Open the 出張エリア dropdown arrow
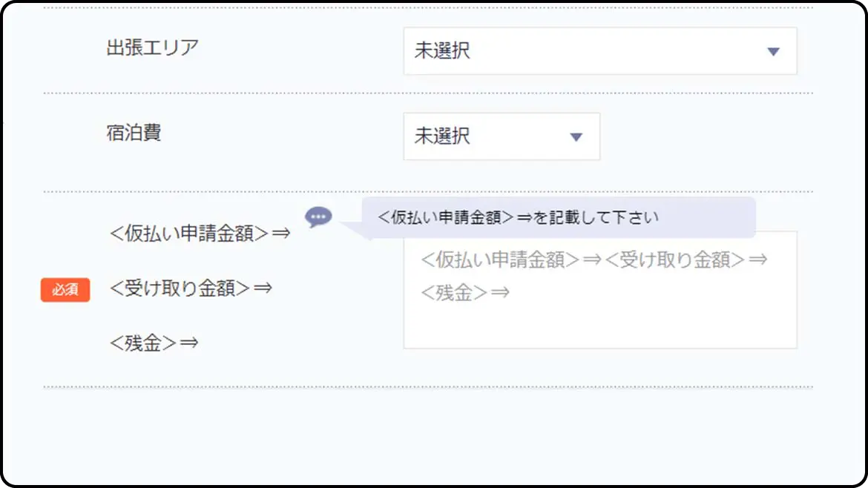This screenshot has height=488, width=868. tap(773, 52)
